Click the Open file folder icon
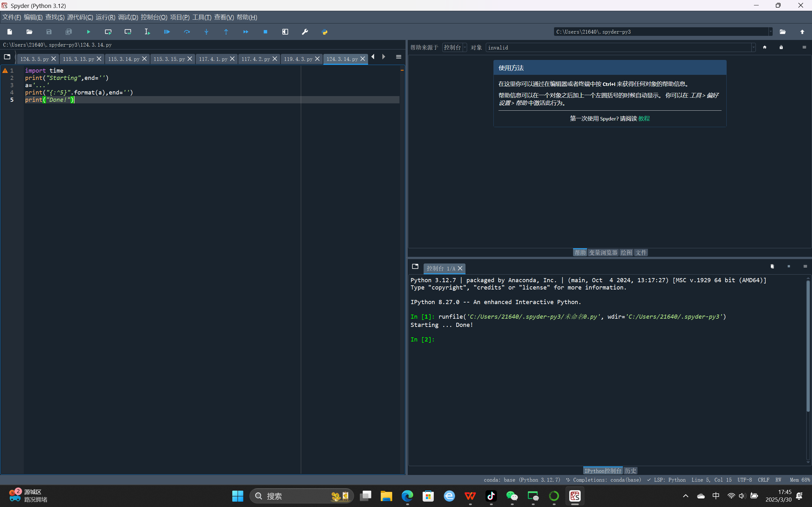The width and height of the screenshot is (812, 507). 29,32
